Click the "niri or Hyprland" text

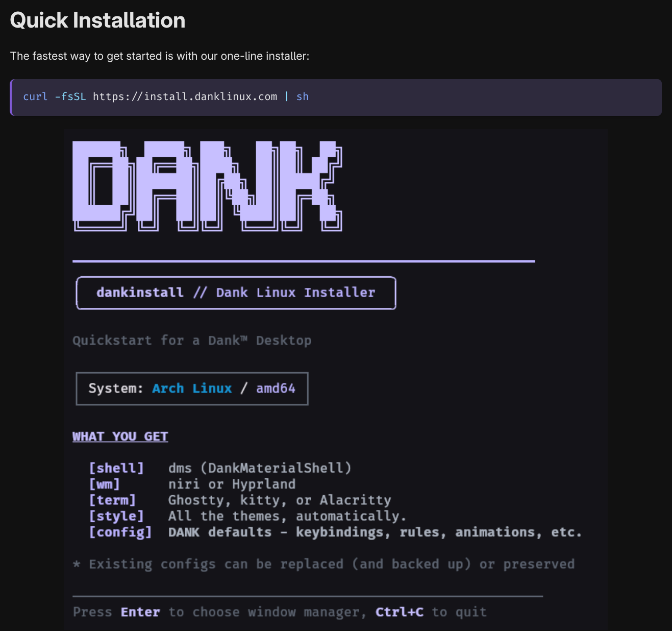coord(232,484)
